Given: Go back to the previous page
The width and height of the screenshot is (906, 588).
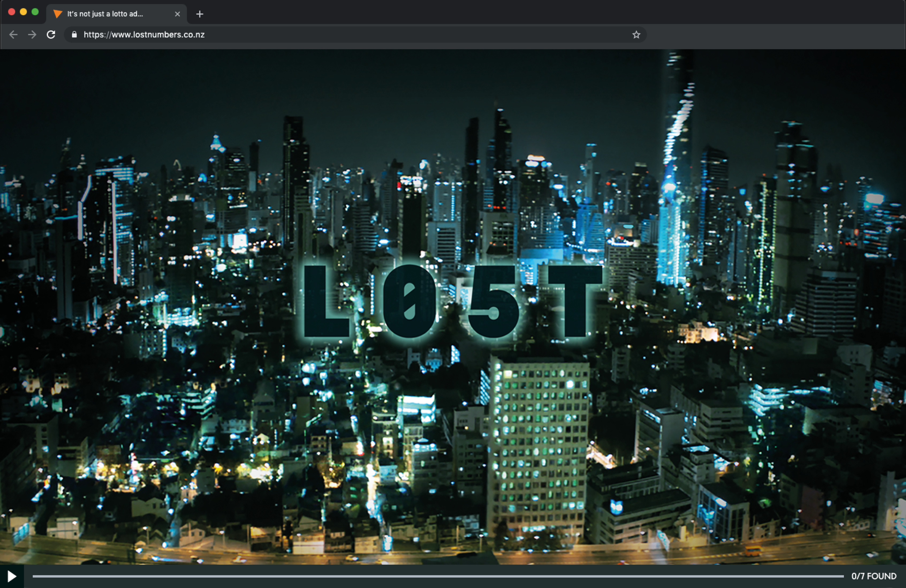Looking at the screenshot, I should 13,35.
